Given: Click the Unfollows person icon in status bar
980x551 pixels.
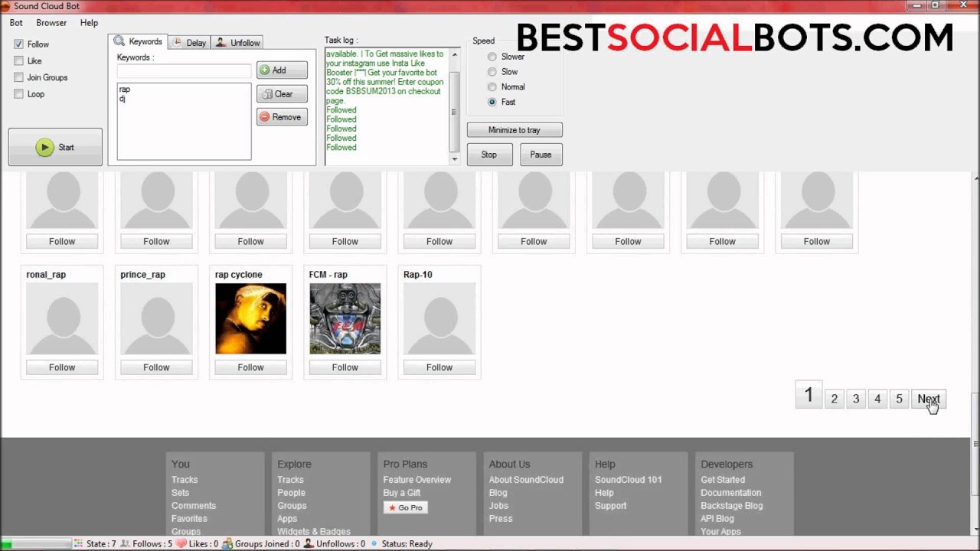Looking at the screenshot, I should coord(309,544).
